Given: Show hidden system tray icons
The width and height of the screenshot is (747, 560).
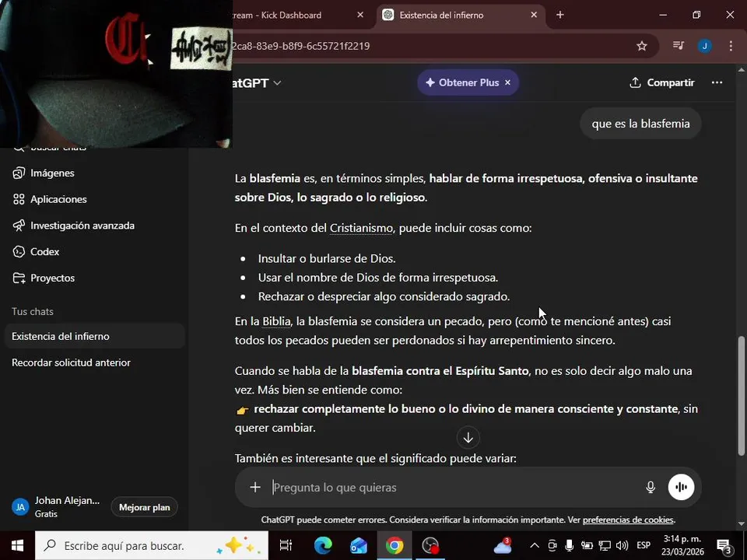Looking at the screenshot, I should (x=535, y=546).
